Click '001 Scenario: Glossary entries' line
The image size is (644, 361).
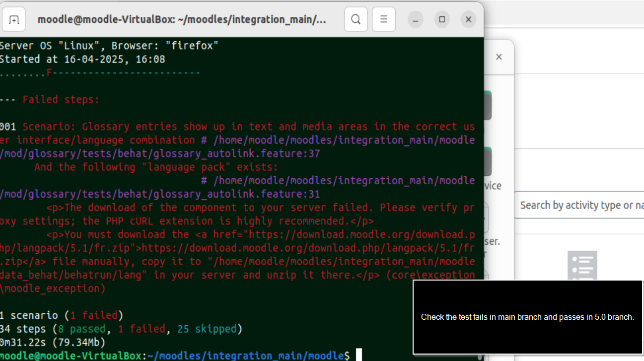(x=237, y=127)
